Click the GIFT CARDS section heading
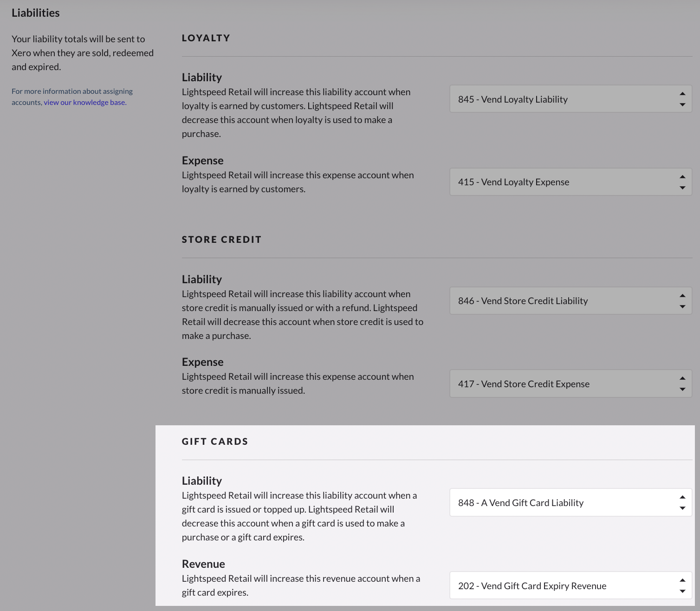This screenshot has height=611, width=700. [x=215, y=442]
